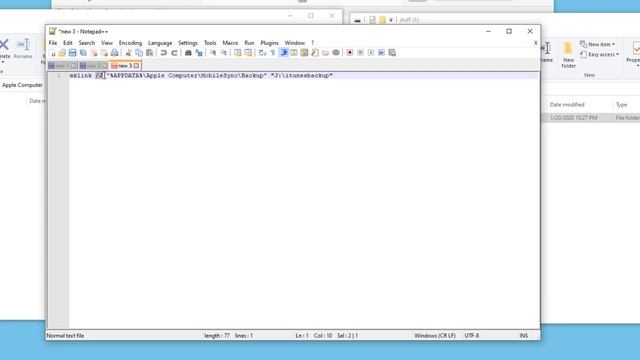Zoom in using toolbar magnifier icon

(213, 53)
